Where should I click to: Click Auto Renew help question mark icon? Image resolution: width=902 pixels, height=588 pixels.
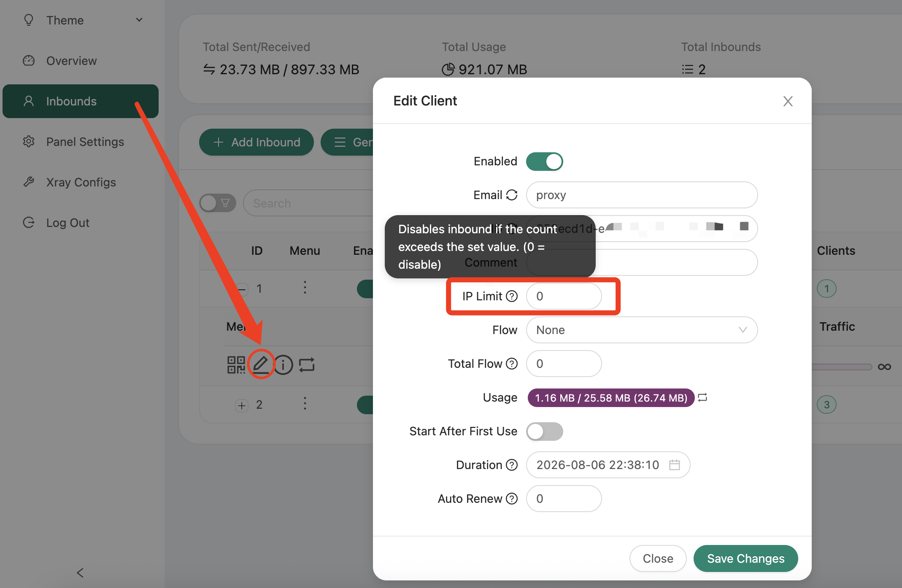(512, 499)
